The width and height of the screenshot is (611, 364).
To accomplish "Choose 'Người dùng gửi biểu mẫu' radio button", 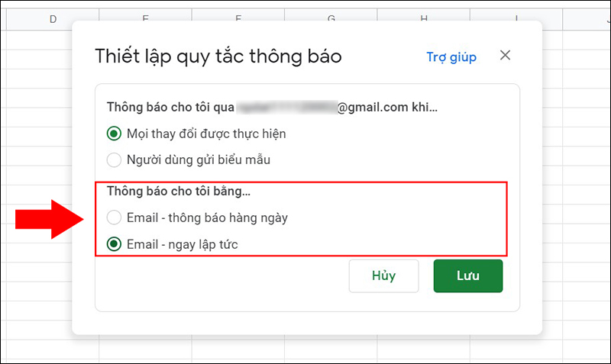I will (x=115, y=160).
